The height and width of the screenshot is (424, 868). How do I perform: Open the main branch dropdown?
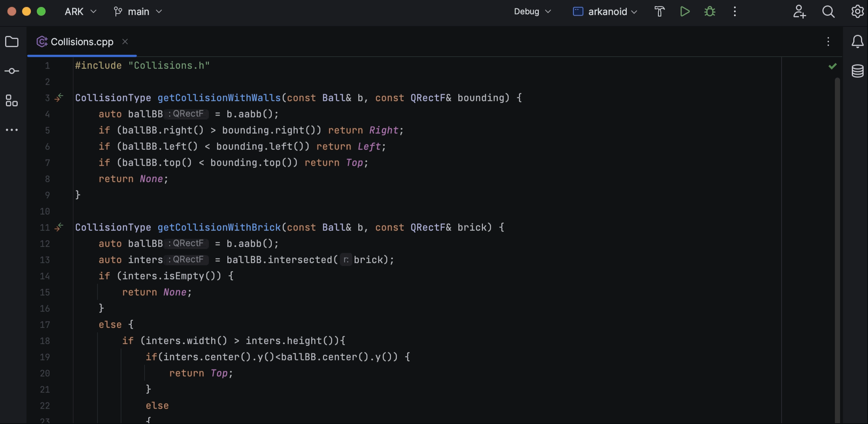click(138, 11)
